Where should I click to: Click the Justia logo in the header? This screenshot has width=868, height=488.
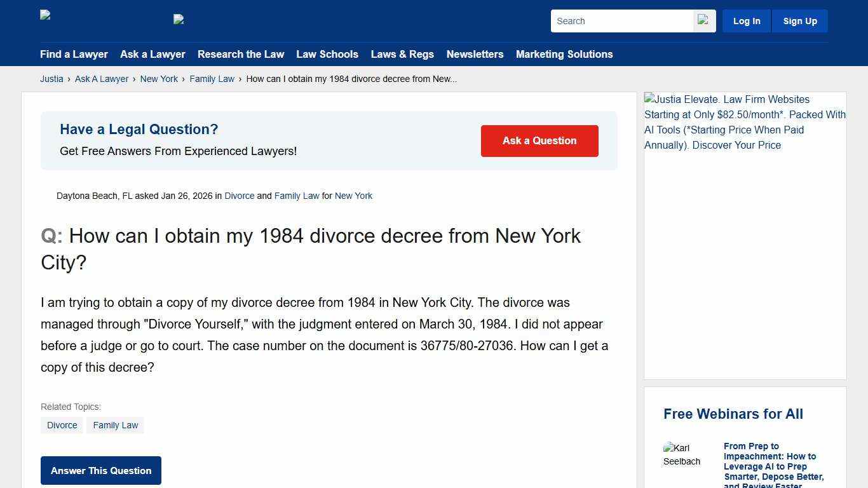coord(46,16)
